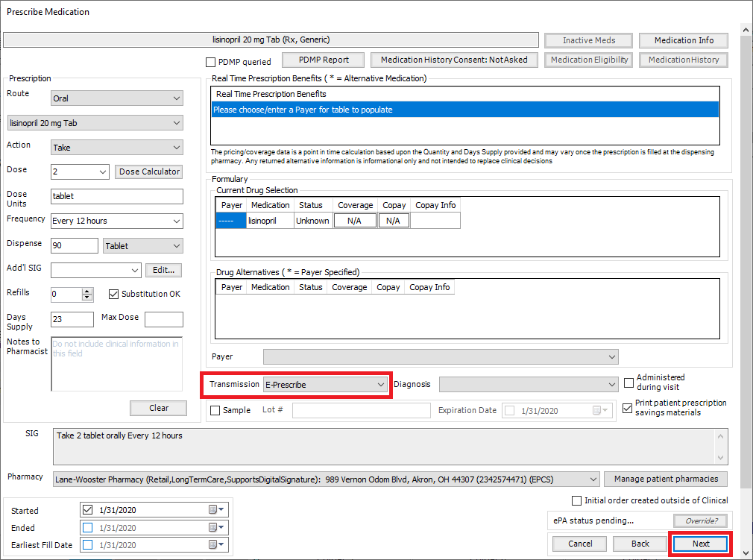The height and width of the screenshot is (560, 753).
Task: Open Medication Eligibility
Action: 589,60
